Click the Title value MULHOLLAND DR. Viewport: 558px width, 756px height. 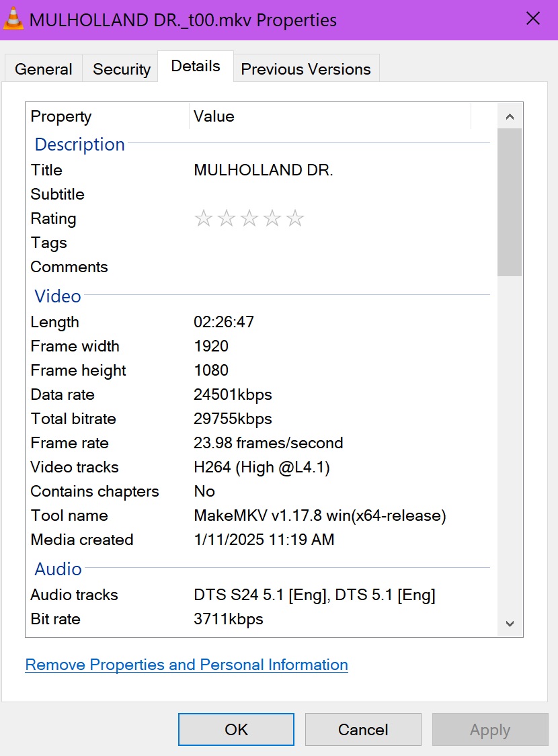[x=264, y=170]
